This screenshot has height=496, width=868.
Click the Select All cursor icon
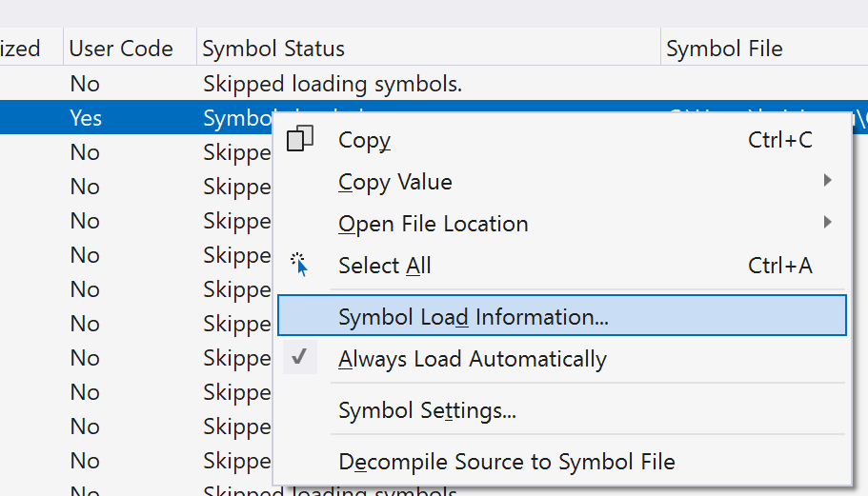[x=300, y=266]
